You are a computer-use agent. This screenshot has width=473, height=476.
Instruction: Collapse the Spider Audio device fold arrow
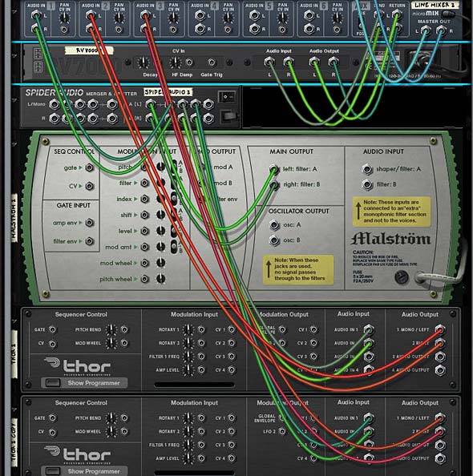[14, 100]
